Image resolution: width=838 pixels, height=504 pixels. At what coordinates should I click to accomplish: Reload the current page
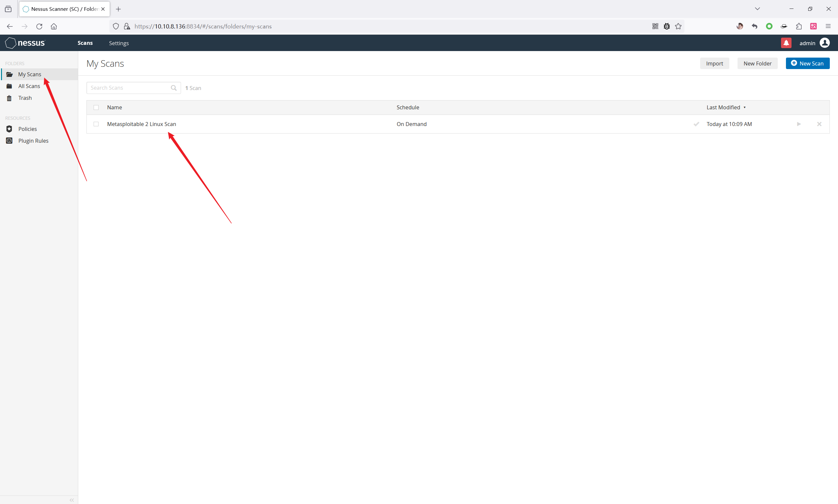(x=39, y=27)
